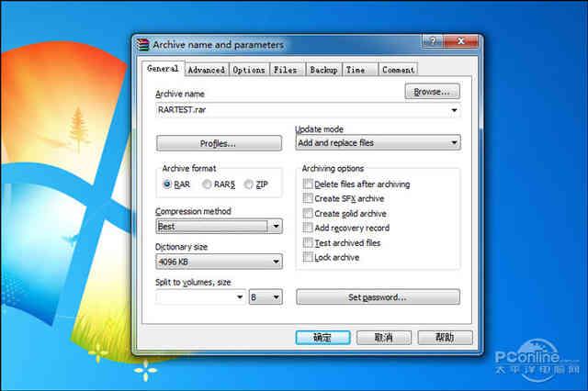Go to the Comment tab
Viewport: 588px width, 391px height.
(399, 70)
